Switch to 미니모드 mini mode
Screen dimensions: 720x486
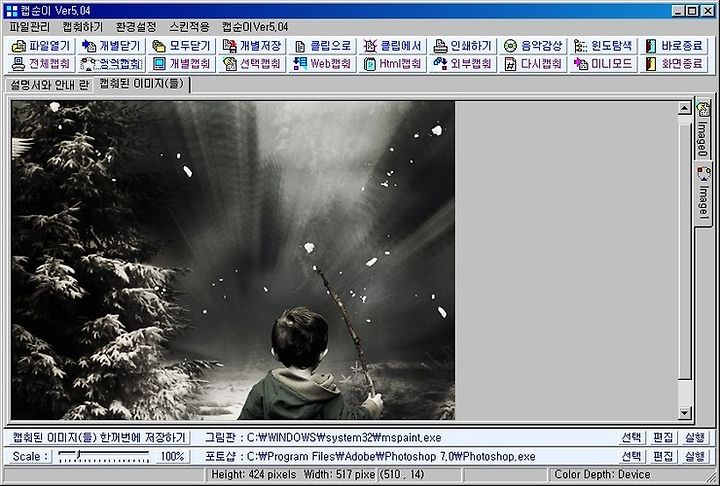click(603, 64)
